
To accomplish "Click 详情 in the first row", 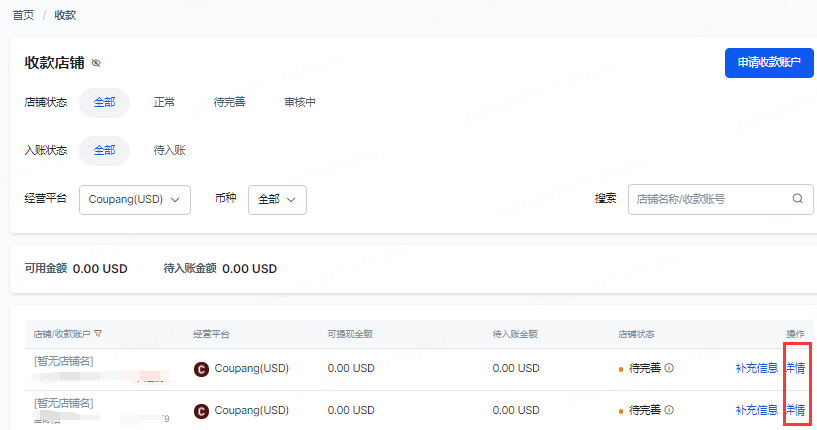I will pyautogui.click(x=796, y=368).
